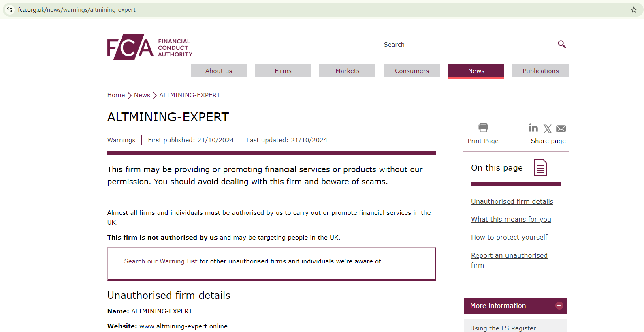
Task: Open the Firms menu
Action: click(x=283, y=71)
